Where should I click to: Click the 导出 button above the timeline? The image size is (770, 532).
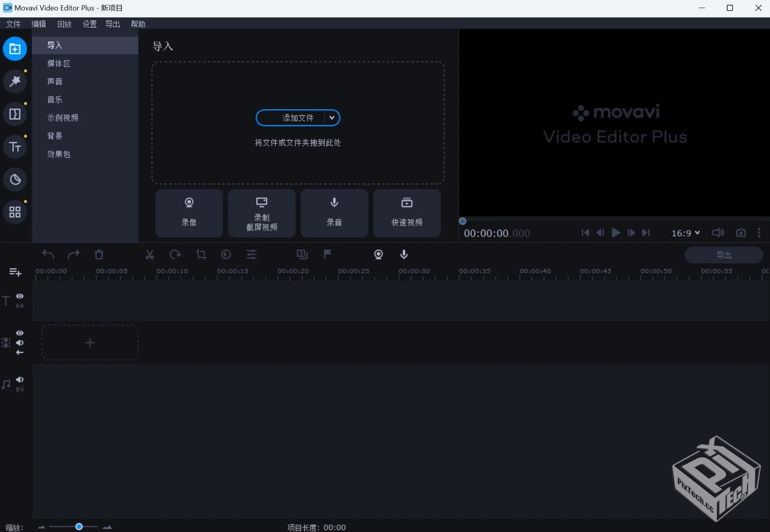point(723,254)
